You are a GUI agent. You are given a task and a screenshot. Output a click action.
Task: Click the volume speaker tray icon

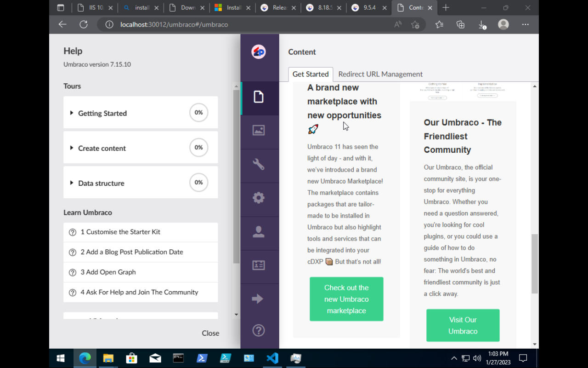pyautogui.click(x=477, y=358)
